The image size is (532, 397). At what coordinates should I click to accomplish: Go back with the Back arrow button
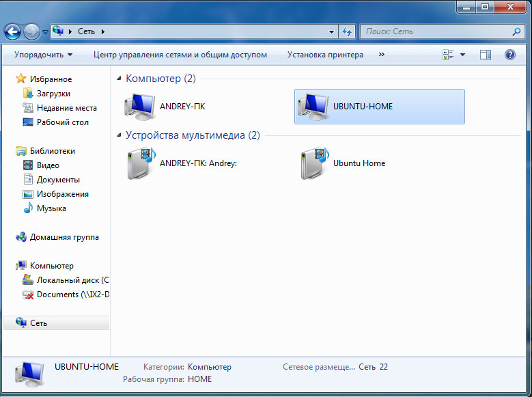tap(12, 32)
